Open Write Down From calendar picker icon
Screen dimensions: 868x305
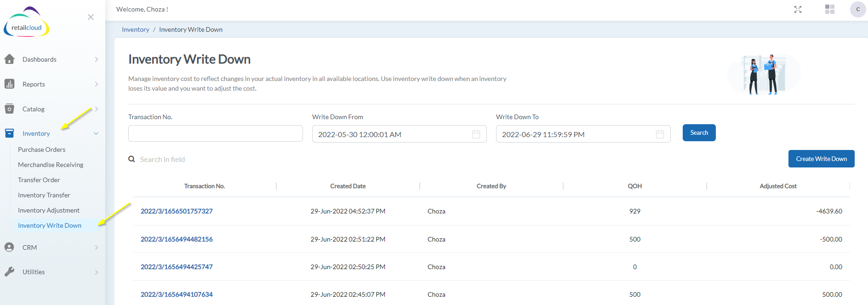pyautogui.click(x=476, y=134)
